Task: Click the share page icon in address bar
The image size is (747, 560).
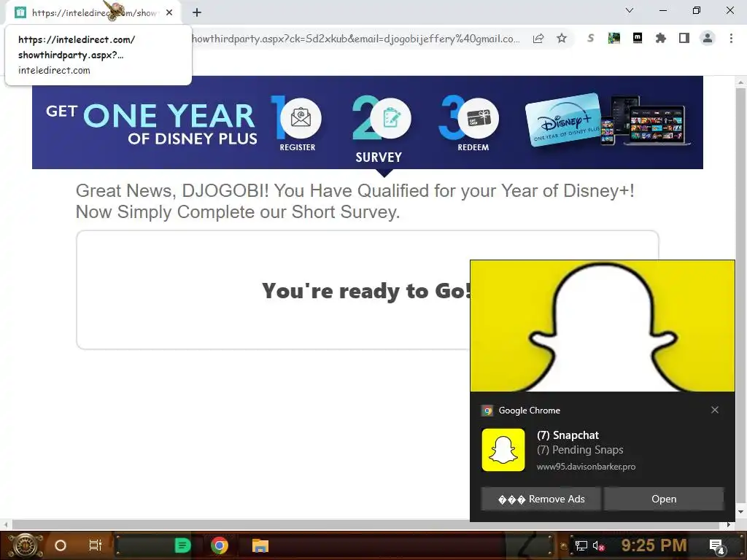Action: [x=538, y=39]
